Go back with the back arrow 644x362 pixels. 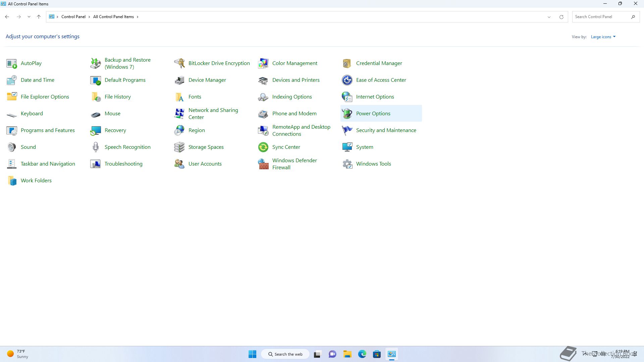pyautogui.click(x=7, y=17)
